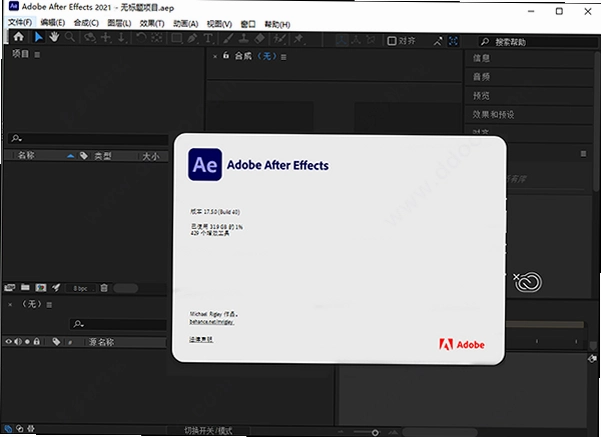Select the Zoom magnifier tool
601x437 pixels.
pyautogui.click(x=70, y=37)
